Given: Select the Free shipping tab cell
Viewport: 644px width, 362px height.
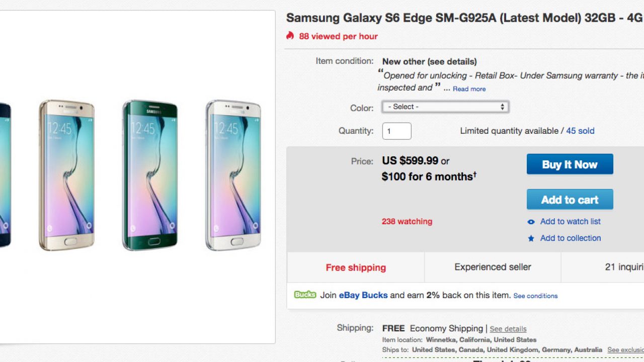Looking at the screenshot, I should pyautogui.click(x=356, y=267).
